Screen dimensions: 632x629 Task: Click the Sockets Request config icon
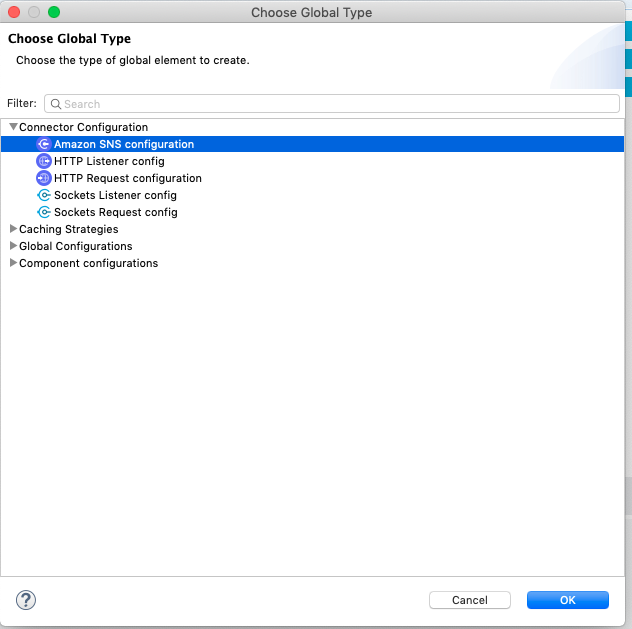coord(44,212)
